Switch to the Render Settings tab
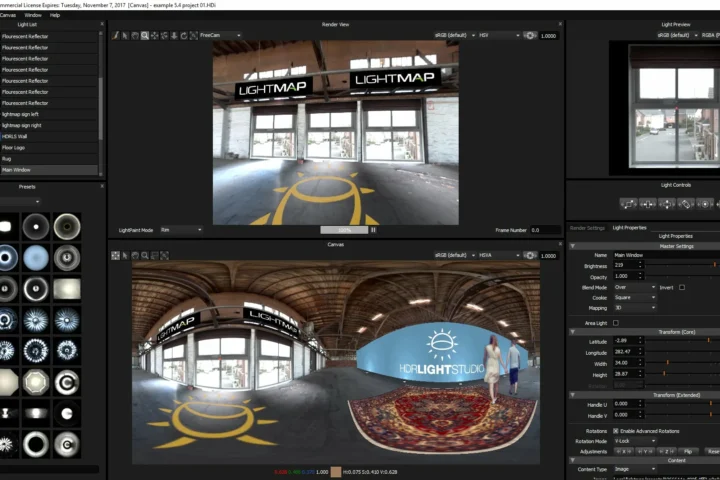 click(587, 228)
